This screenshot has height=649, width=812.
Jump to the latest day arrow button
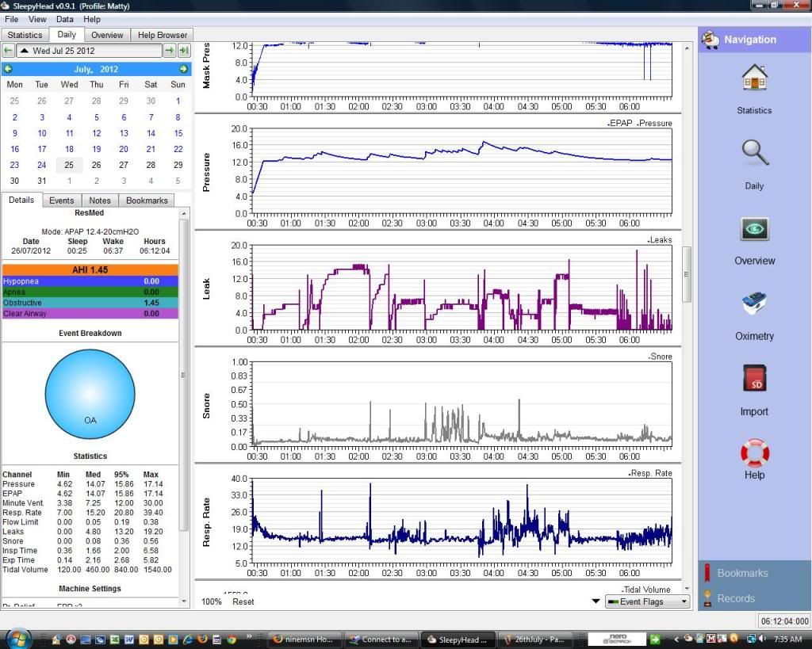click(x=184, y=51)
